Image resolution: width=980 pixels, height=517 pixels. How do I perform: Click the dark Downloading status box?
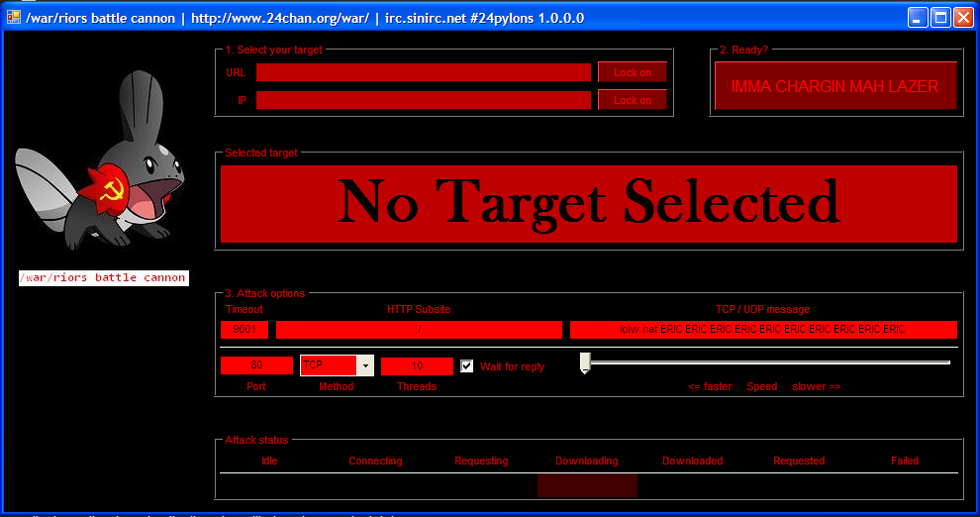pos(587,485)
